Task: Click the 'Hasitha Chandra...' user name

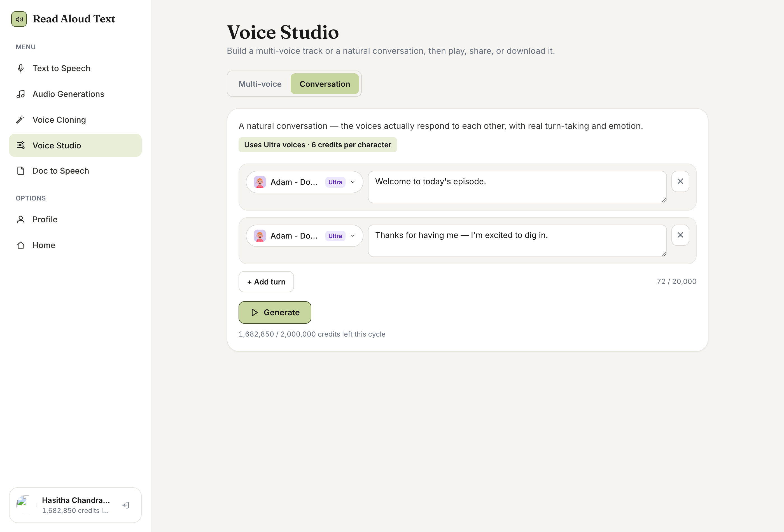Action: (x=76, y=500)
